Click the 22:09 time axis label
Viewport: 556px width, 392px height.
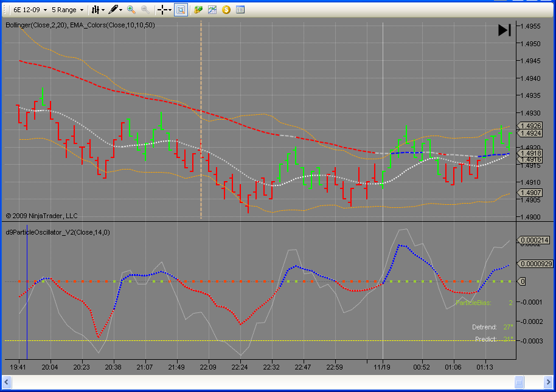pos(208,367)
